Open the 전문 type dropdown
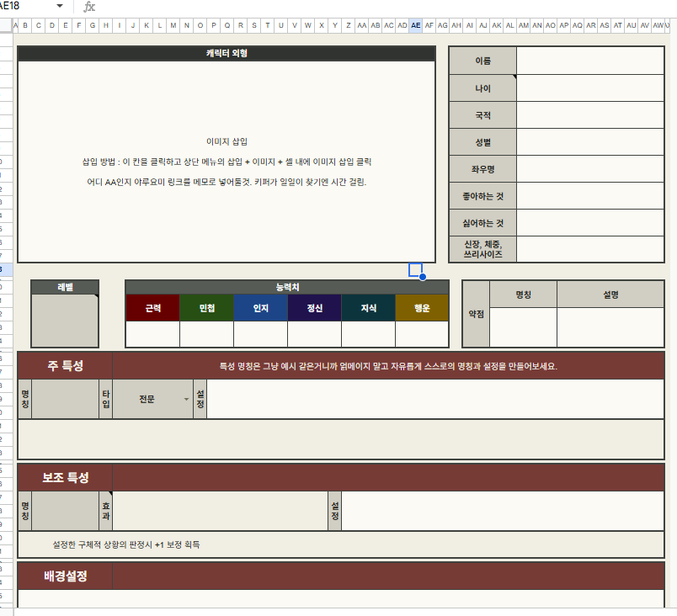The height and width of the screenshot is (616, 677). coord(186,399)
